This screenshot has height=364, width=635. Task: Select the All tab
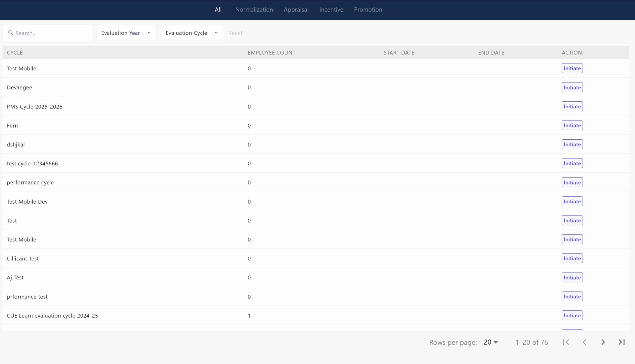click(218, 9)
